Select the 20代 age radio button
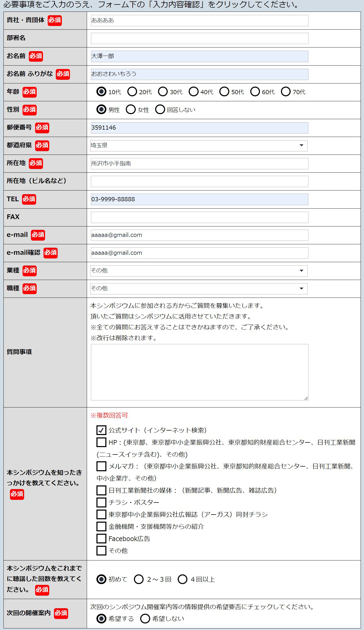Viewport: 364px width, 630px height. [132, 92]
